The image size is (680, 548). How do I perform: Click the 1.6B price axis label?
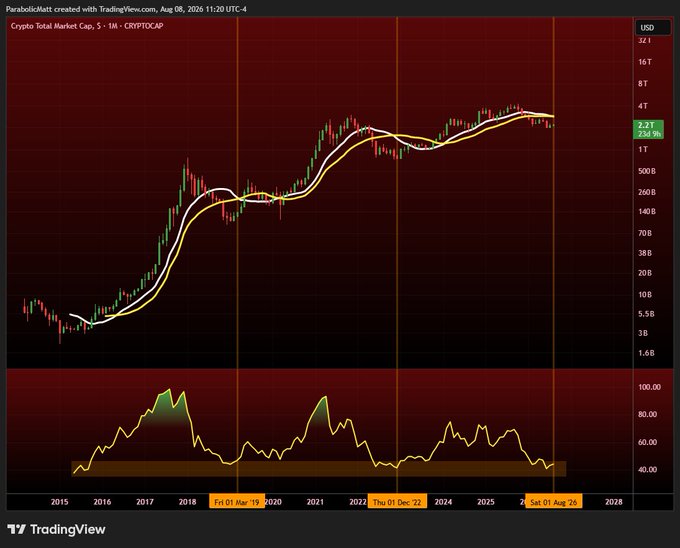(646, 353)
